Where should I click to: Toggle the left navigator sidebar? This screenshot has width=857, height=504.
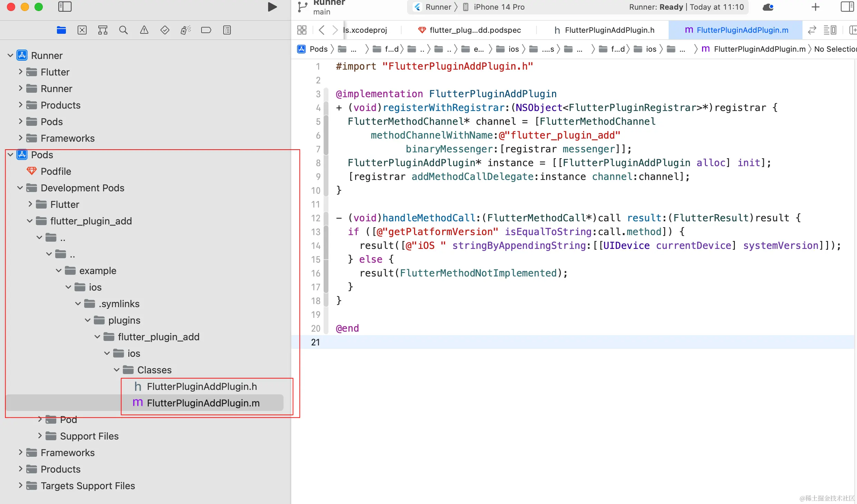(x=65, y=7)
